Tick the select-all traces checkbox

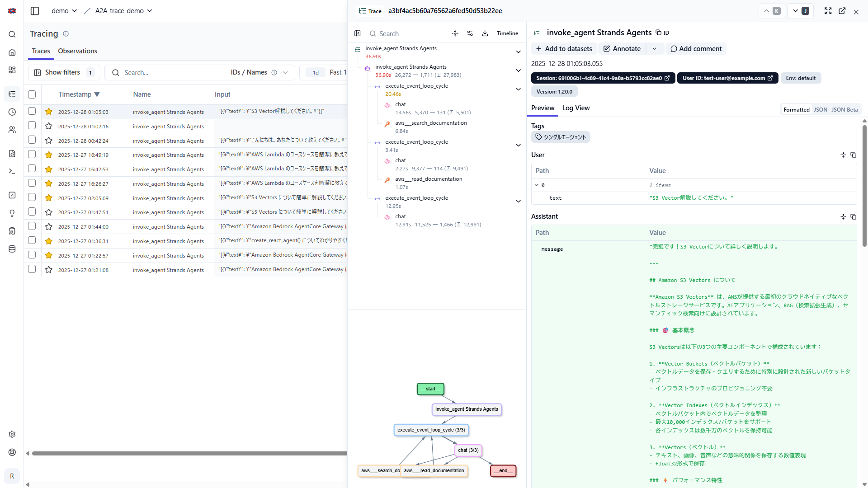pyautogui.click(x=32, y=94)
